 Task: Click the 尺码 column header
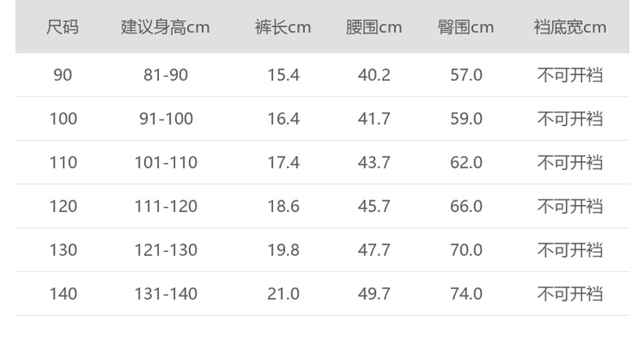click(x=63, y=27)
